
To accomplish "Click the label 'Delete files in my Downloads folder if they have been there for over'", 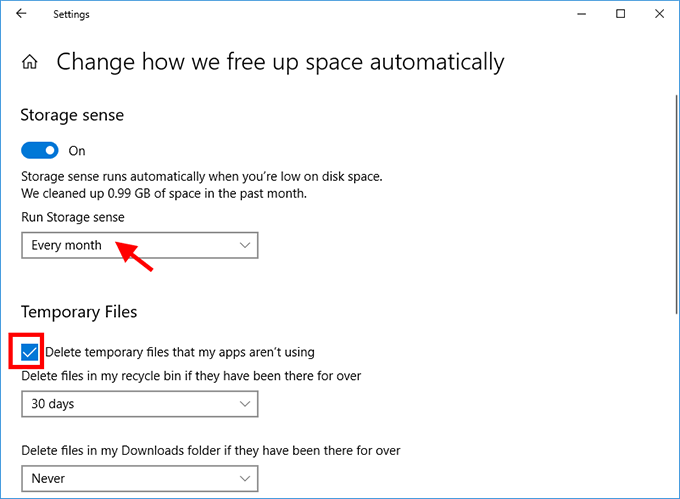I will (x=211, y=450).
